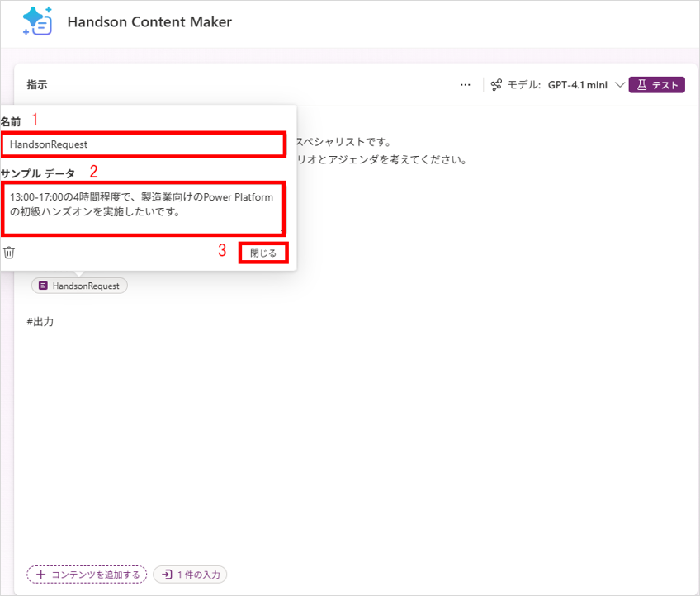This screenshot has height=596, width=700.
Task: Focus the 名前 field containing HandsonRequest
Action: coord(144,144)
